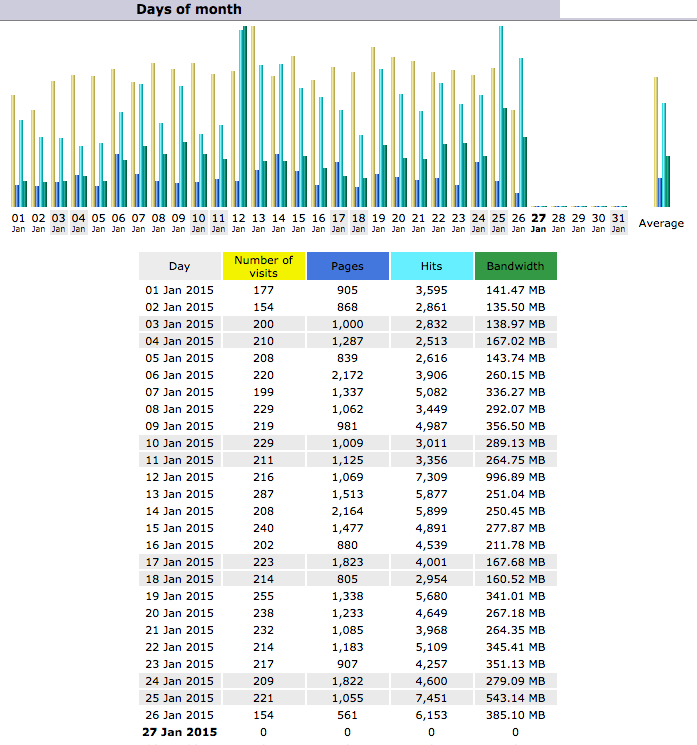
Task: Click the yellow visits bar in Average group
Action: 656,140
